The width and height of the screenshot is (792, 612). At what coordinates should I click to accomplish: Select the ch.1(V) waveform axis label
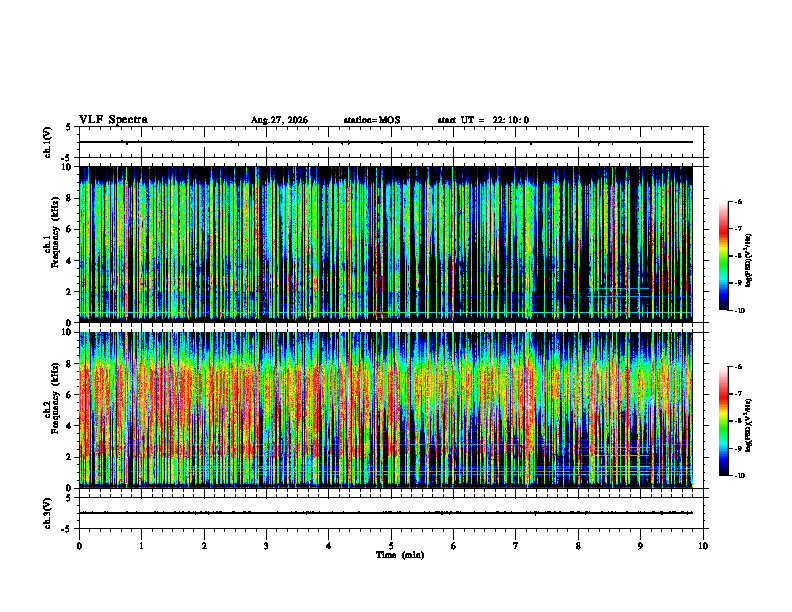point(47,142)
